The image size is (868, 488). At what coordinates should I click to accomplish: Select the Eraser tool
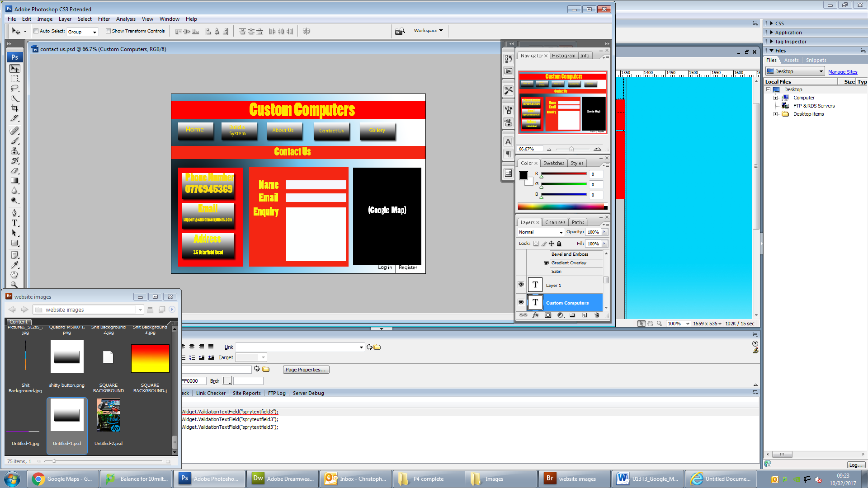14,171
